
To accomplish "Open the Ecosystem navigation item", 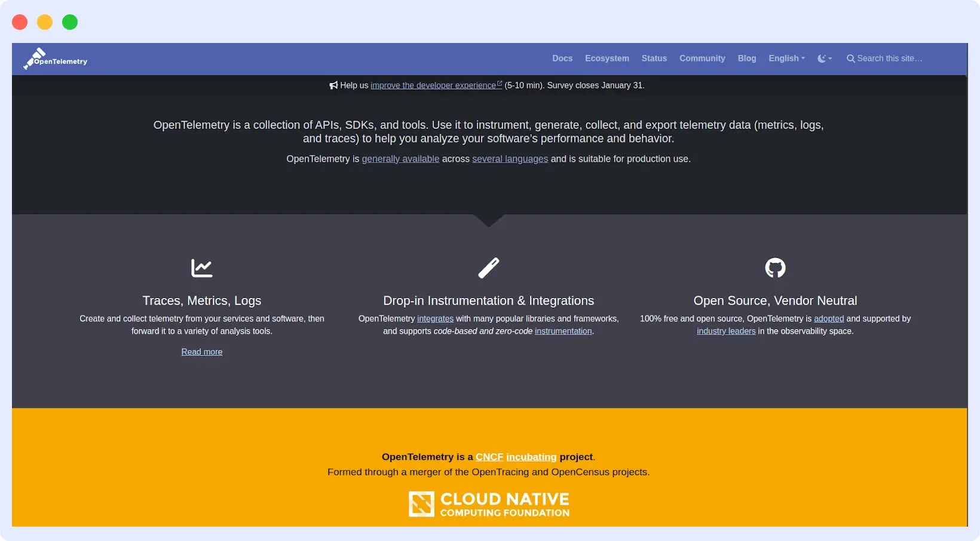I will [607, 59].
